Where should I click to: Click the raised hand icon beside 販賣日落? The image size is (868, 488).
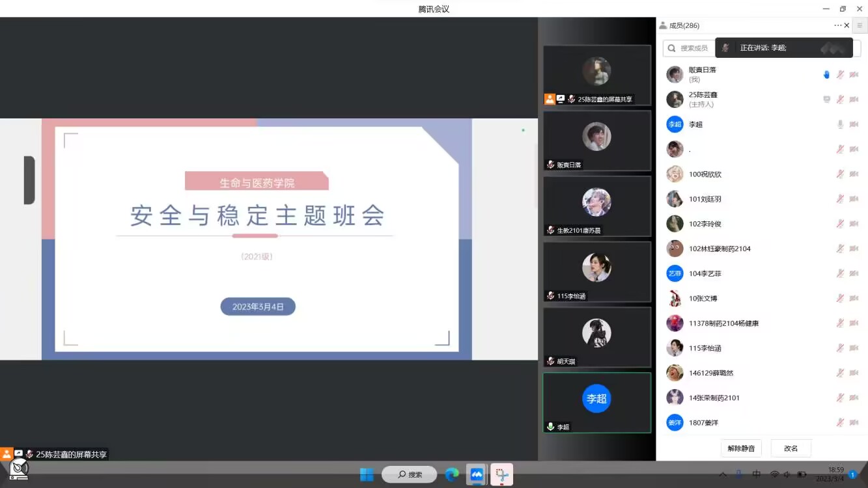tap(826, 75)
